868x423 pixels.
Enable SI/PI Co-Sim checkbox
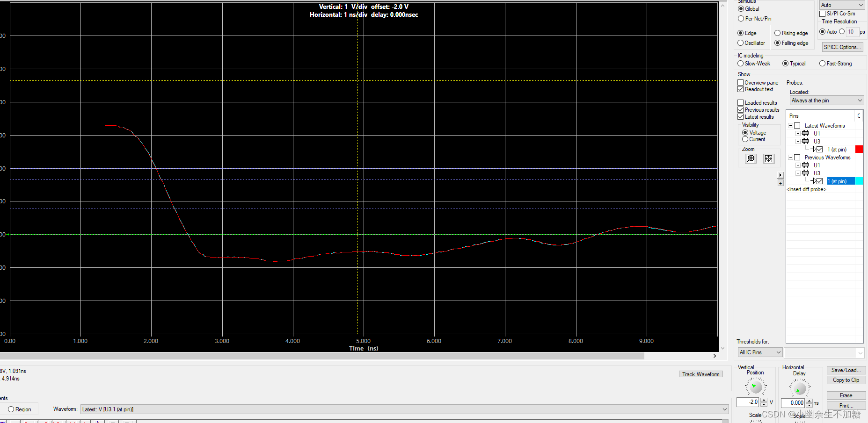(823, 14)
